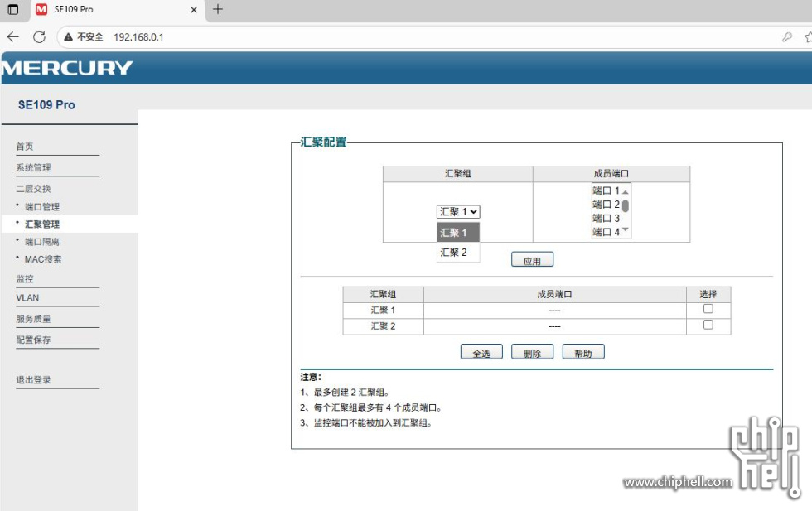Click the MERCURY logo
The width and height of the screenshot is (812, 511).
[67, 68]
